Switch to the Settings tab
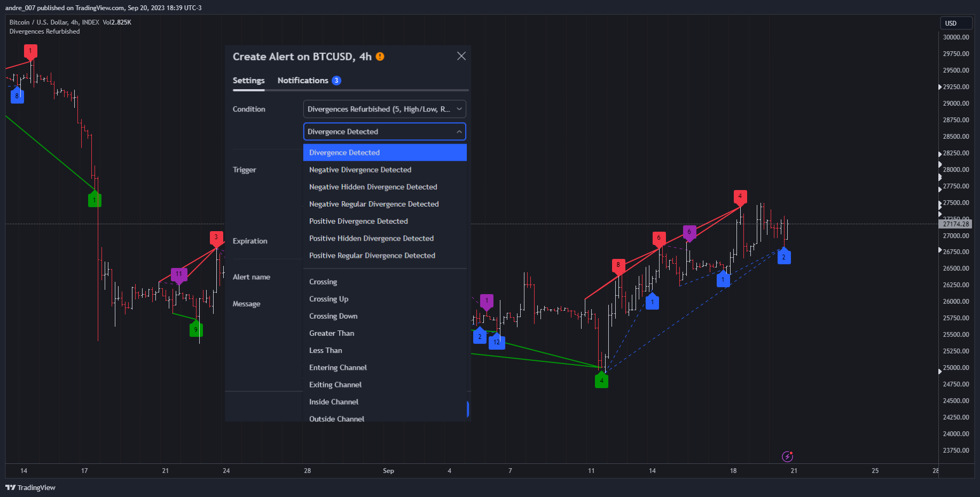 pos(248,80)
